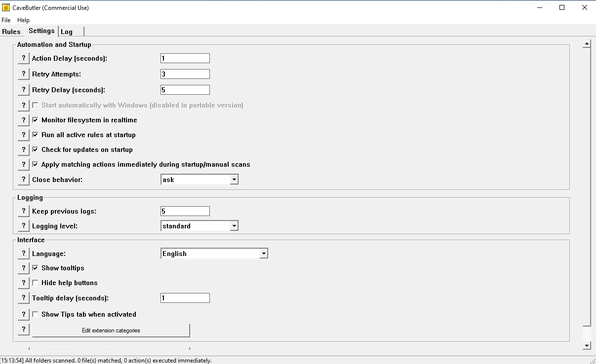Open the Language dropdown
Screen dimensions: 596x364
tap(264, 254)
